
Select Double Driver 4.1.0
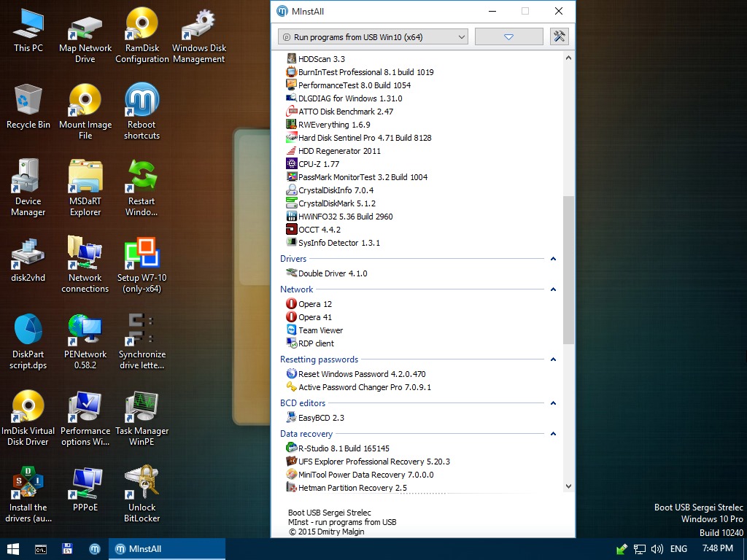click(327, 273)
